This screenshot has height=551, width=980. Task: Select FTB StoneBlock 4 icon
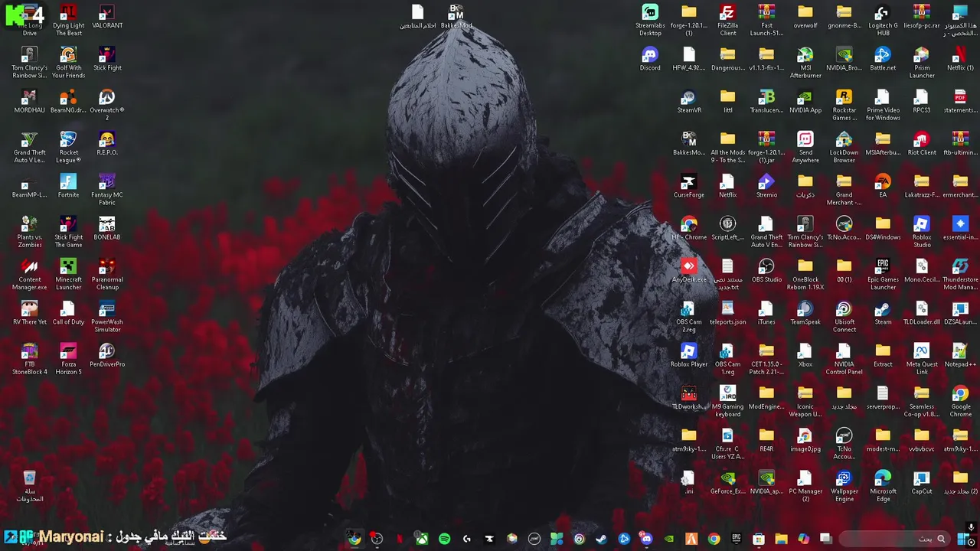[x=29, y=359]
